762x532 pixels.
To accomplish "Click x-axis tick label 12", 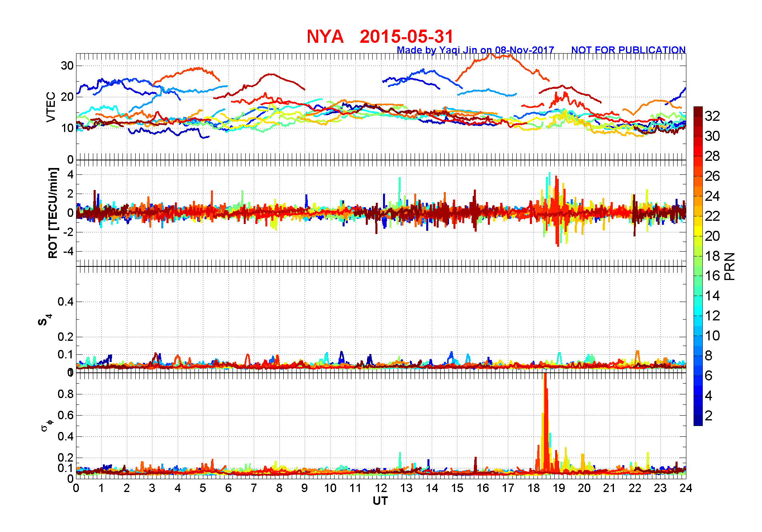I will point(381,488).
